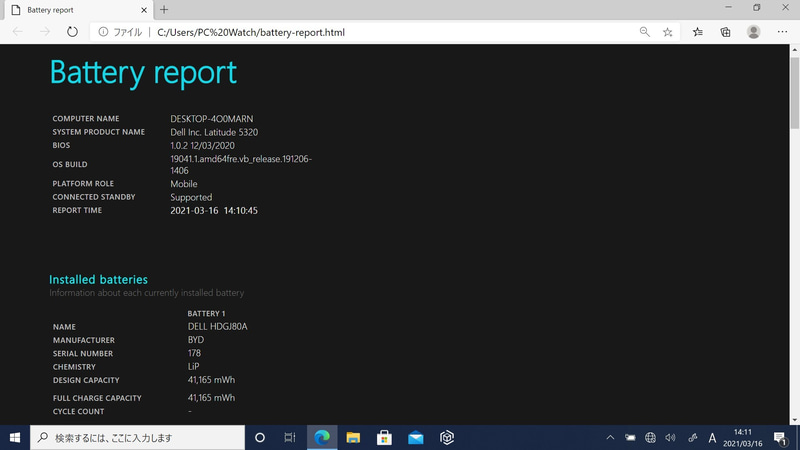Select computer name DESKTOP-4O0MARN

(x=212, y=119)
